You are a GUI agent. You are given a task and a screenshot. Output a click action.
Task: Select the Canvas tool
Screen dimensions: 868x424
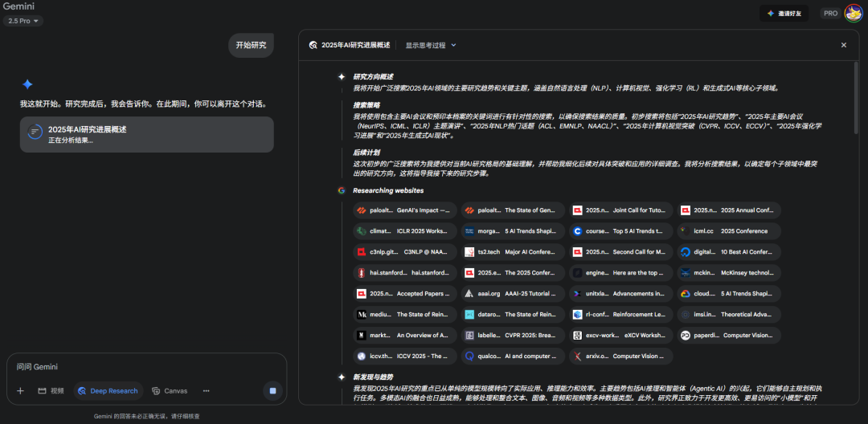point(170,391)
